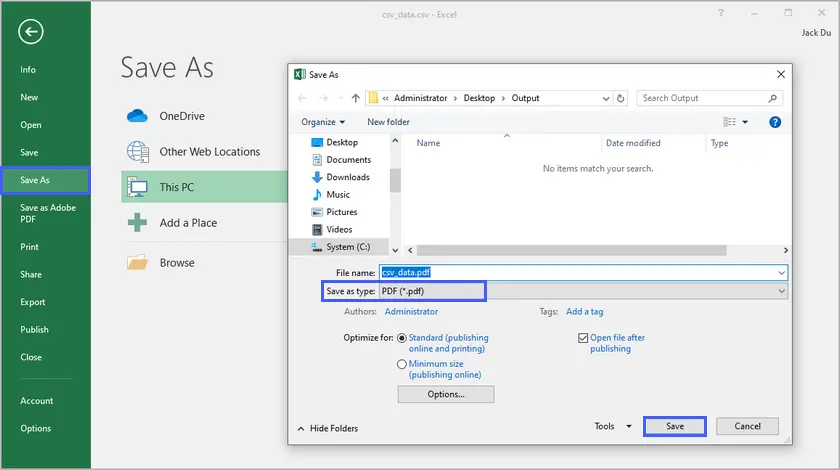Viewport: 840px width, 470px height.
Task: Click the Excel help question mark
Action: tap(721, 13)
